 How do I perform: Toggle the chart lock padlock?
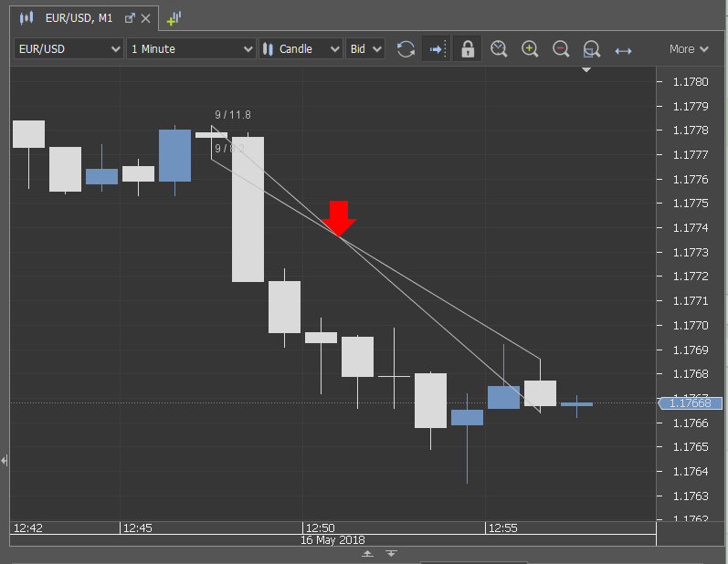click(468, 48)
